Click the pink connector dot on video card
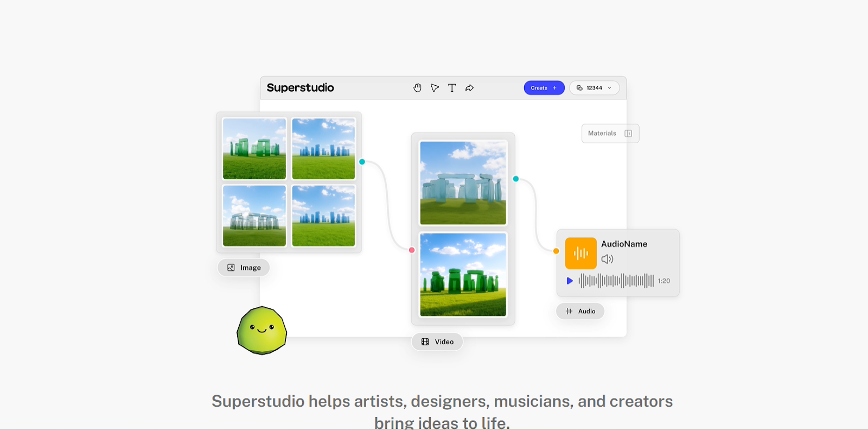This screenshot has height=430, width=868. (x=412, y=250)
